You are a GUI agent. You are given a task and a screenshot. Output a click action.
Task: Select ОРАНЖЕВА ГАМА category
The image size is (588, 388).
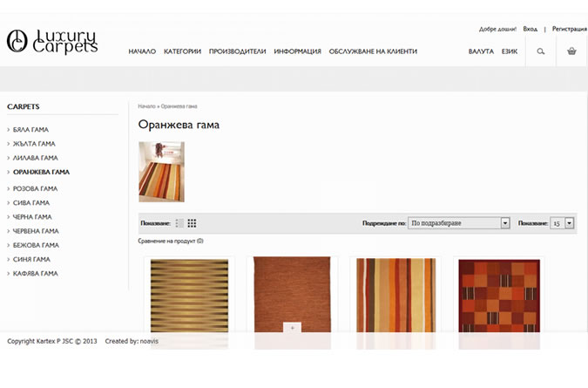coord(41,173)
